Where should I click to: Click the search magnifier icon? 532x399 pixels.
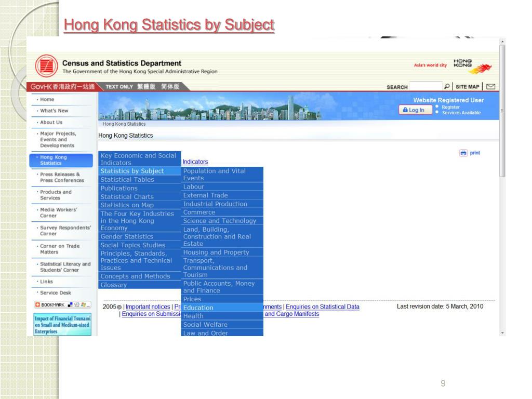point(447,87)
